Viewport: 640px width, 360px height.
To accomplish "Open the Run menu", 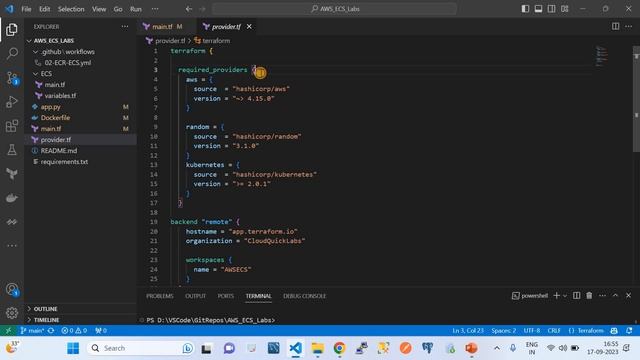I will tap(136, 9).
